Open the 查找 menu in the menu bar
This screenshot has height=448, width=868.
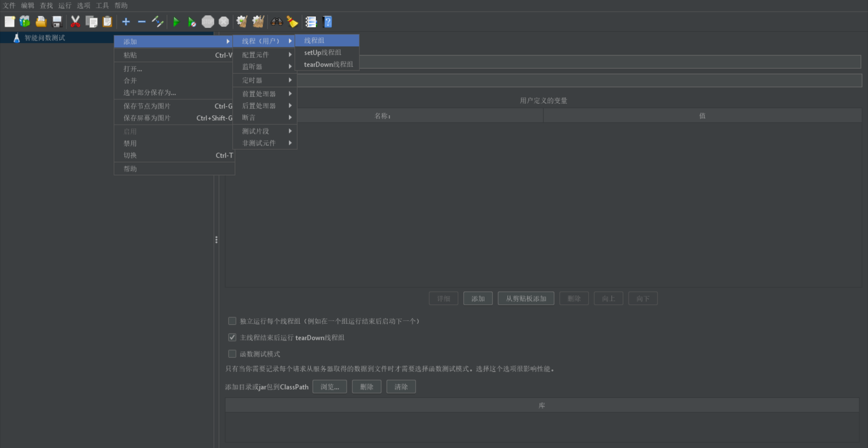point(46,5)
